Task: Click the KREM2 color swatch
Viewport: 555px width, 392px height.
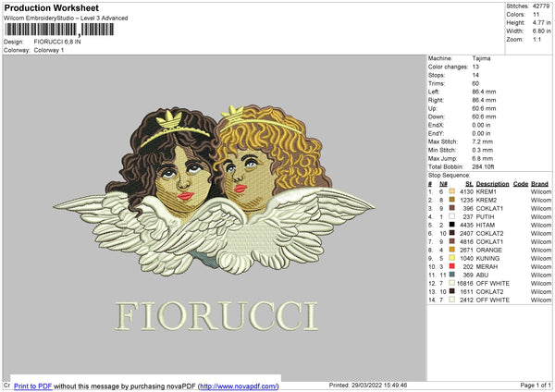Action: (x=451, y=200)
